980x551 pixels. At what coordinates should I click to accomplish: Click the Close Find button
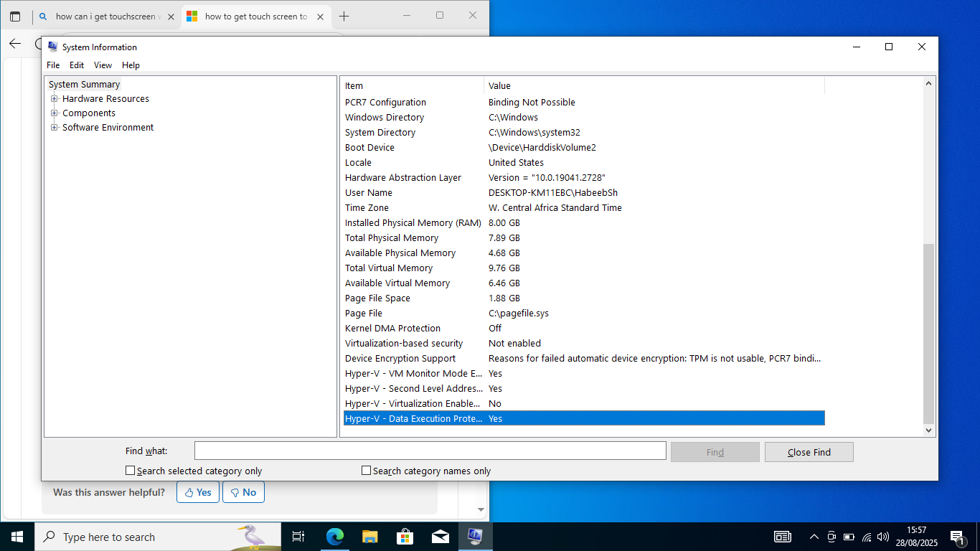pos(809,451)
